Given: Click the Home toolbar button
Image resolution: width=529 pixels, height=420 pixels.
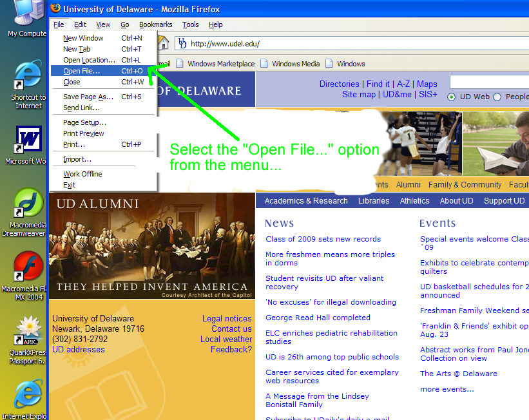Looking at the screenshot, I should pyautogui.click(x=163, y=43).
